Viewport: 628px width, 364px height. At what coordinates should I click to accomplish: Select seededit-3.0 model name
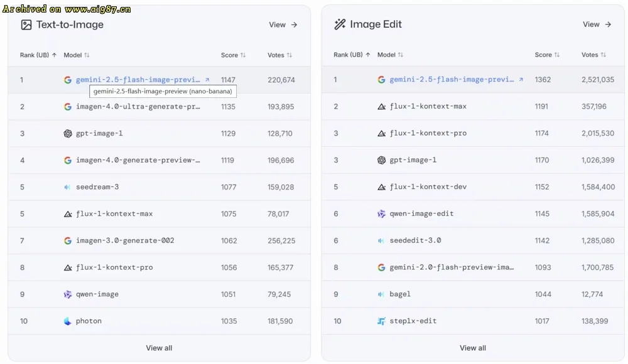415,240
